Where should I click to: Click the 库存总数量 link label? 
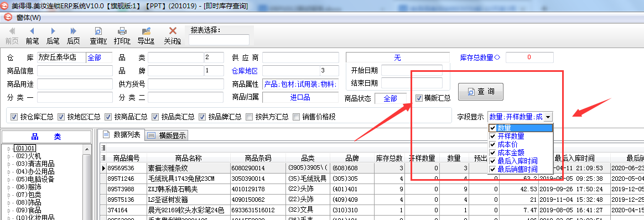481,58
